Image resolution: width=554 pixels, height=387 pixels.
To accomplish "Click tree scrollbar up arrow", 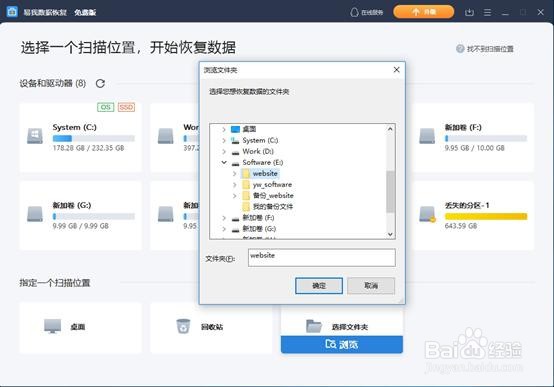I will tap(390, 129).
